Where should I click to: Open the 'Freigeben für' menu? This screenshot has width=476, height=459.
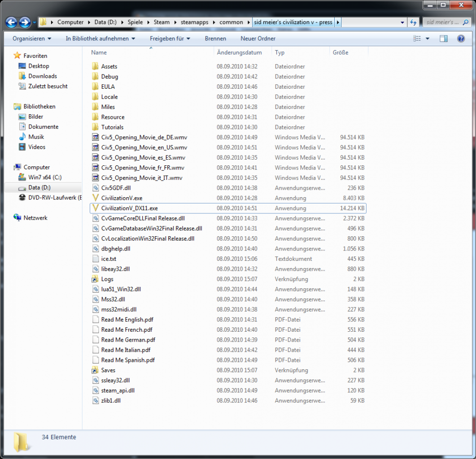(x=170, y=39)
